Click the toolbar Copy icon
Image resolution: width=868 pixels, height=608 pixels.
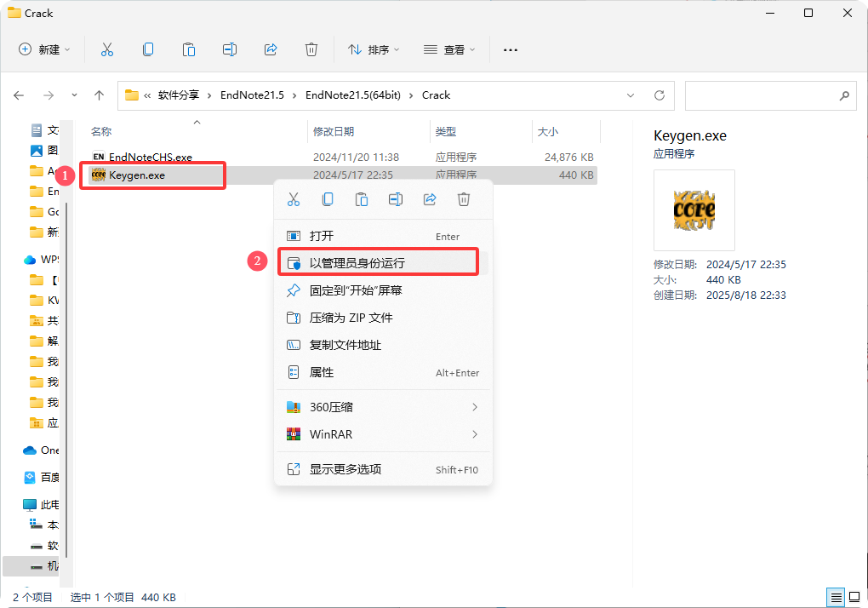(x=148, y=50)
